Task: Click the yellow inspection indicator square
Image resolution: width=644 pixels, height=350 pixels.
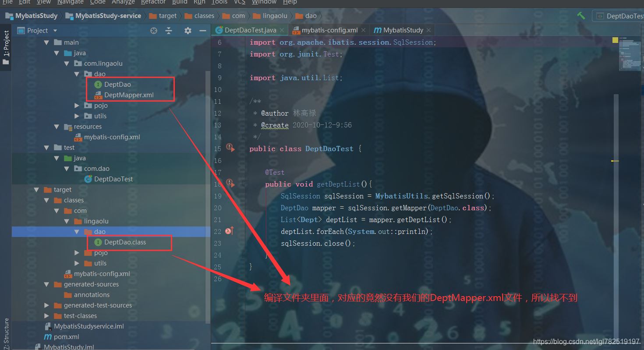Action: (615, 40)
